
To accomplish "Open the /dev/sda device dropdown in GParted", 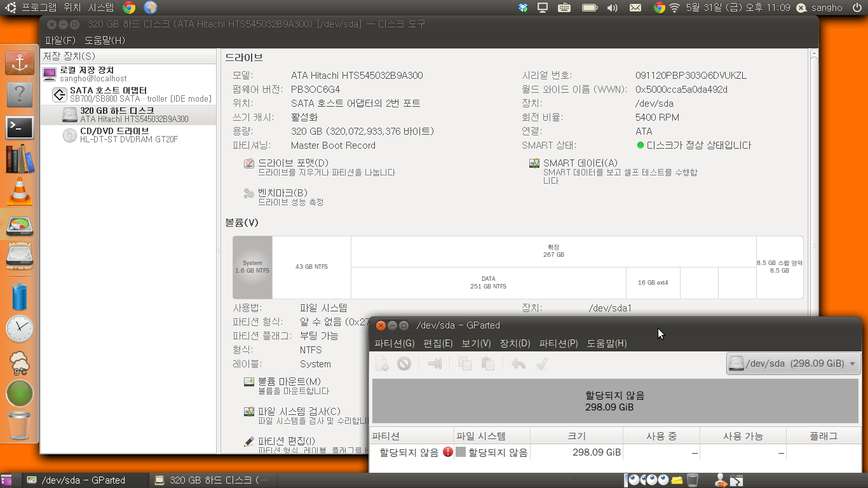I will pyautogui.click(x=793, y=363).
